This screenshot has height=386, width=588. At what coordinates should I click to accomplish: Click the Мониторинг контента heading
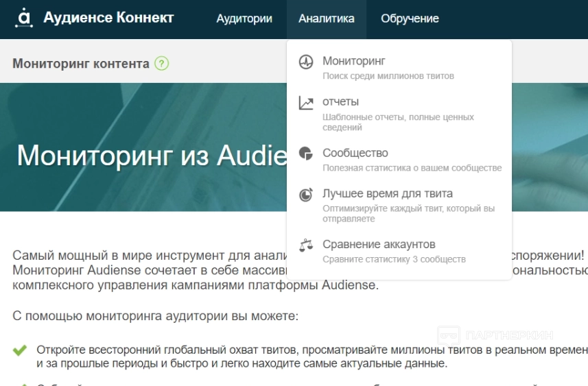click(x=81, y=63)
